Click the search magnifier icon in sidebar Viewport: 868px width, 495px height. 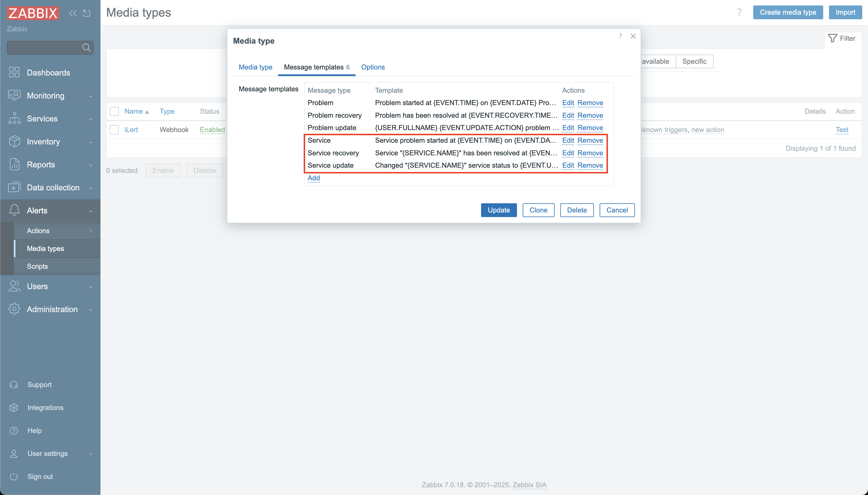coord(87,48)
